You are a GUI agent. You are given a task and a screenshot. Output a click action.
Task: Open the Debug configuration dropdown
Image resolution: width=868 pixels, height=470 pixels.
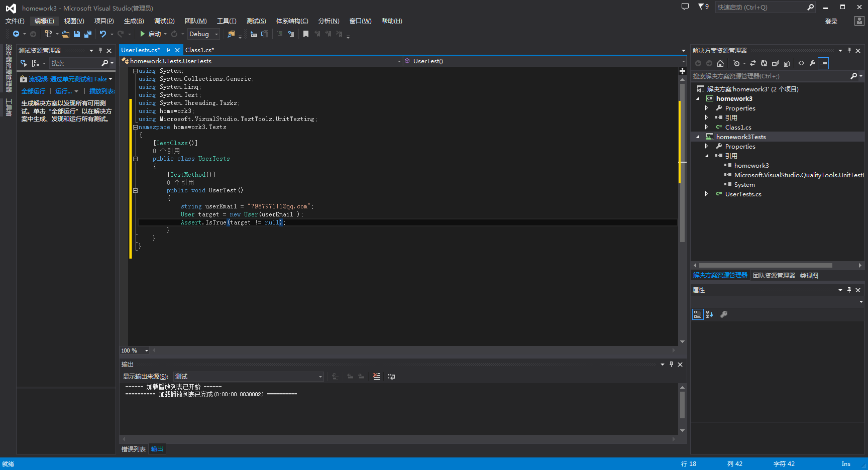point(204,34)
